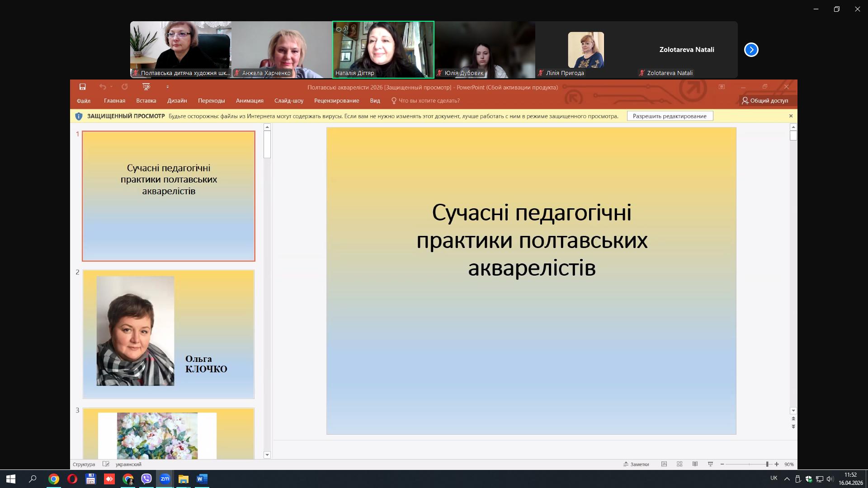Viewport: 868px width, 488px height.
Task: Click the Save icon in Quick Access toolbar
Action: pyautogui.click(x=83, y=87)
